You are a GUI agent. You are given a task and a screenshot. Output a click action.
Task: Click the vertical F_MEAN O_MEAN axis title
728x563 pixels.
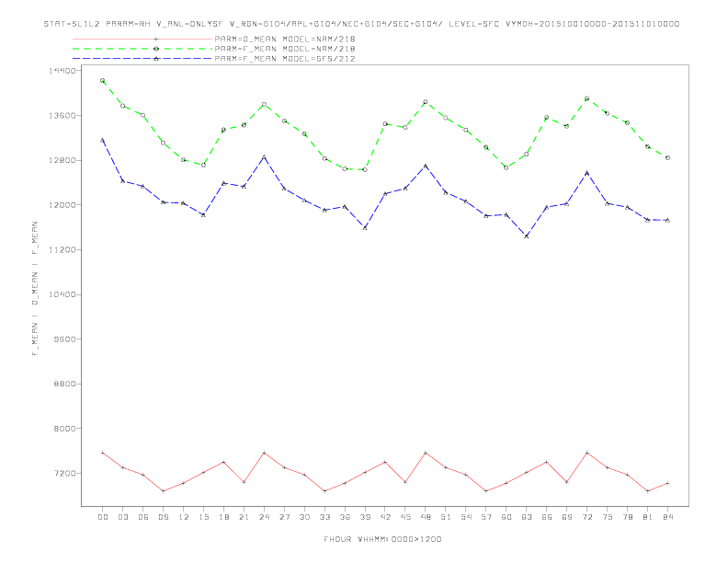coord(35,289)
